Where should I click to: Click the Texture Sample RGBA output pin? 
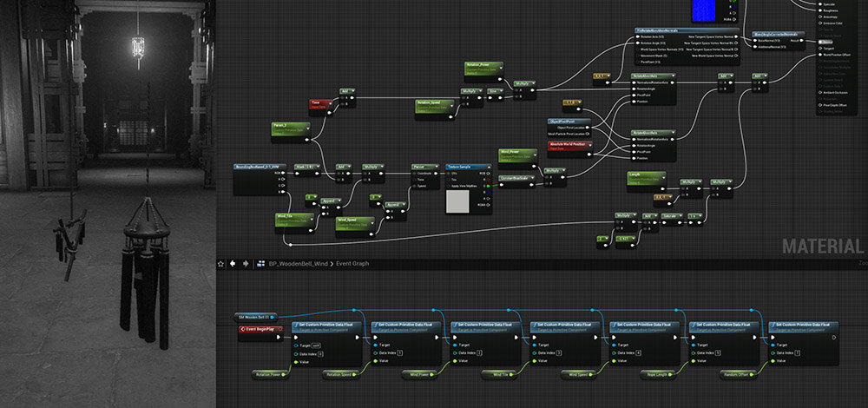488,205
